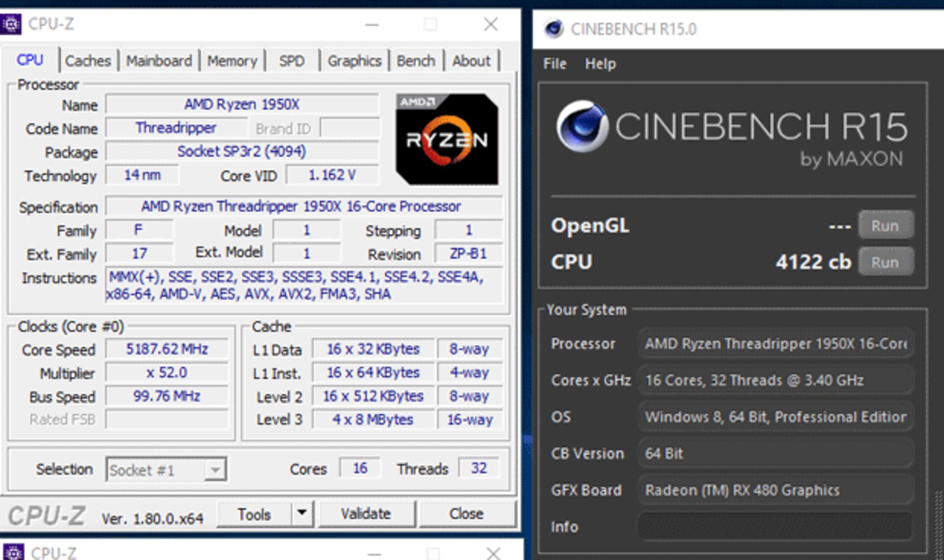
Task: Click the Revision value ZP-B1
Action: [x=469, y=253]
